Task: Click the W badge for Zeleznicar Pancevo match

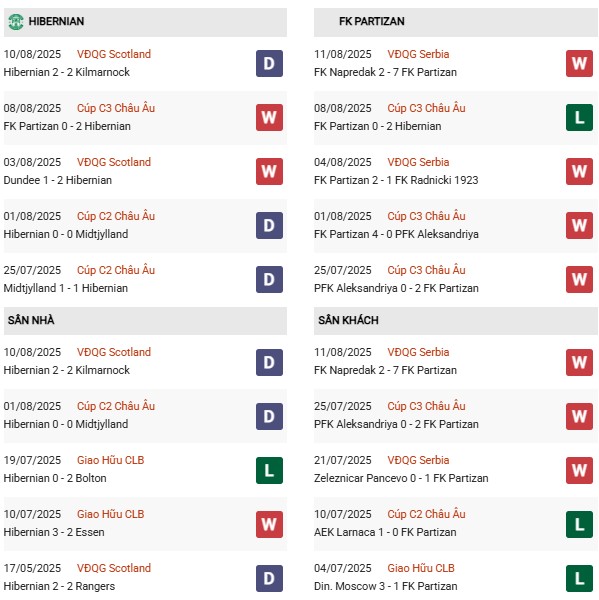Action: 579,470
